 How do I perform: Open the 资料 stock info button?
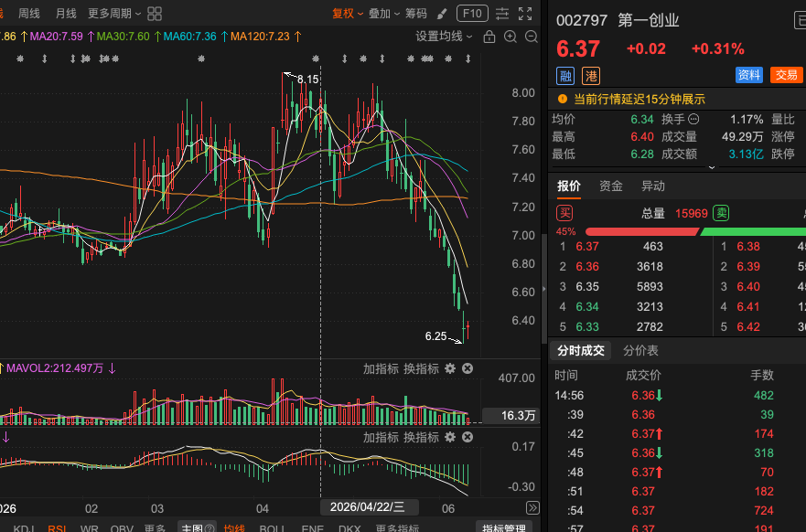point(749,75)
